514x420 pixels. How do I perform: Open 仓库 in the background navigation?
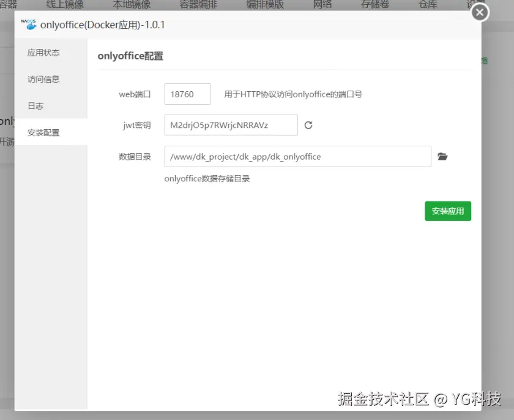[x=428, y=4]
